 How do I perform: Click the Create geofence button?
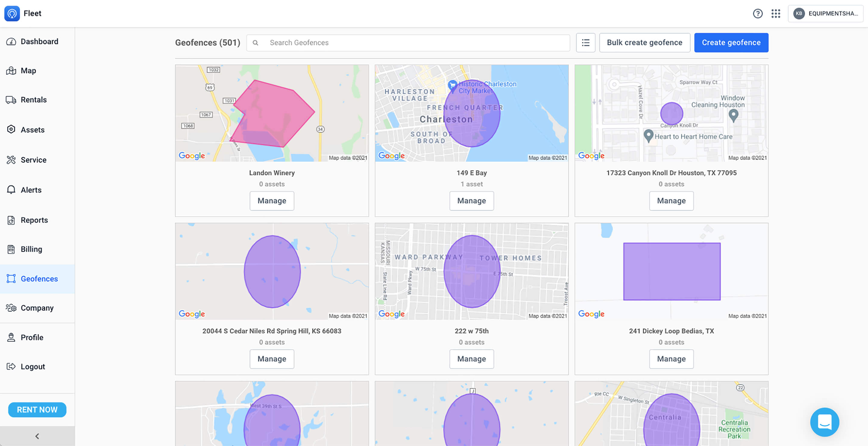pyautogui.click(x=731, y=43)
